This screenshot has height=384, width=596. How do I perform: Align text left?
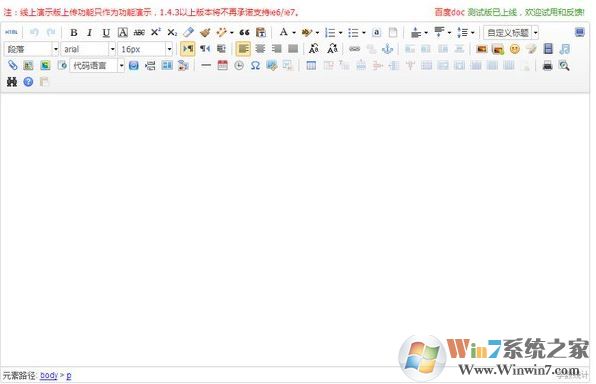243,49
